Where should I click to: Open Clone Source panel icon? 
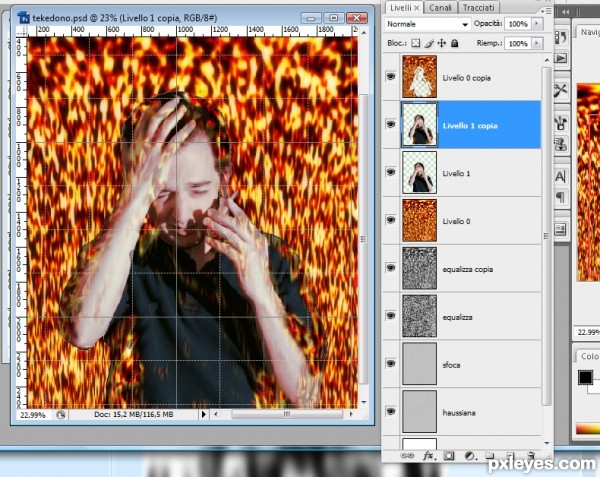(561, 145)
